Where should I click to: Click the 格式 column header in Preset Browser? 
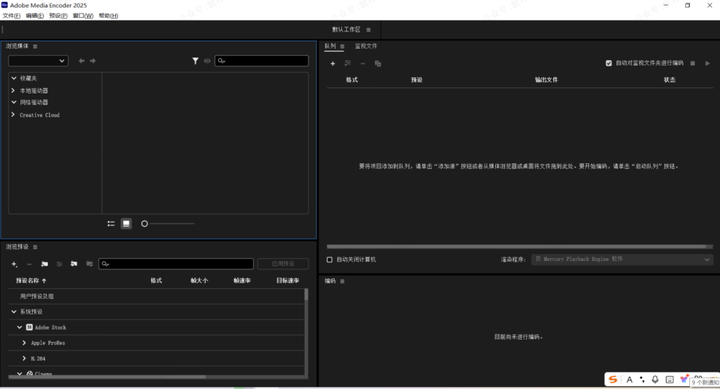pos(156,281)
